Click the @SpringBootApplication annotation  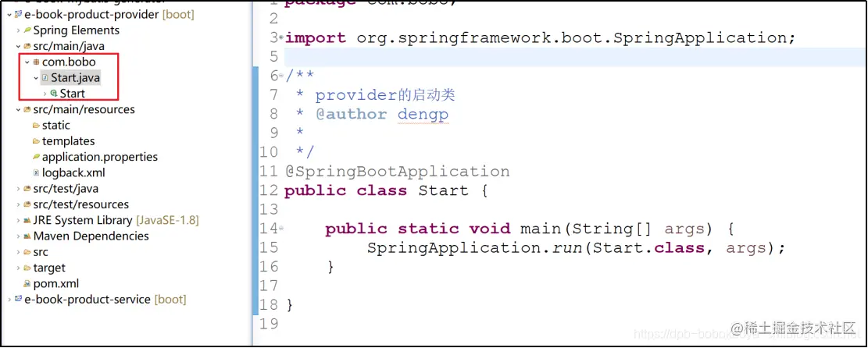pos(397,172)
